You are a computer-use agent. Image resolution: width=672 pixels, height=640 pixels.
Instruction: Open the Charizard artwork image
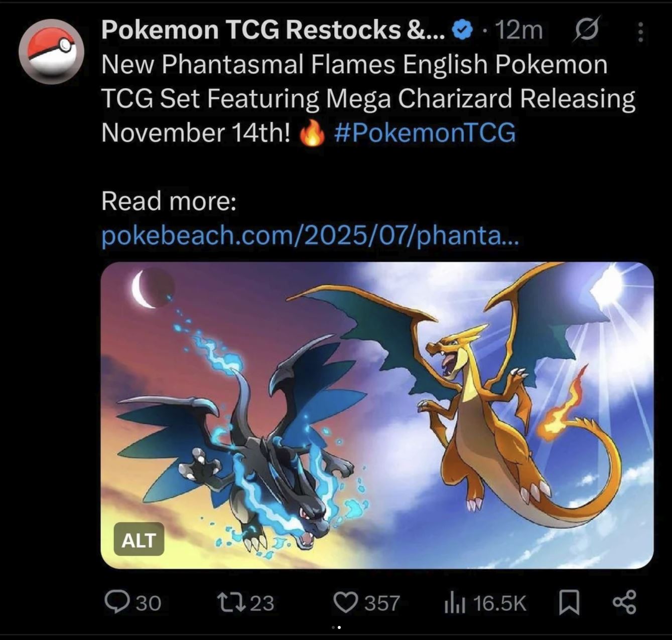(x=377, y=415)
